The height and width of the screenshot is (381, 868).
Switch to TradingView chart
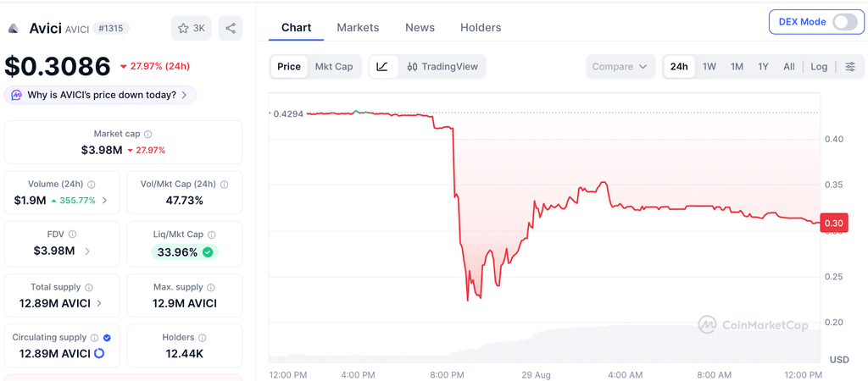pyautogui.click(x=442, y=66)
